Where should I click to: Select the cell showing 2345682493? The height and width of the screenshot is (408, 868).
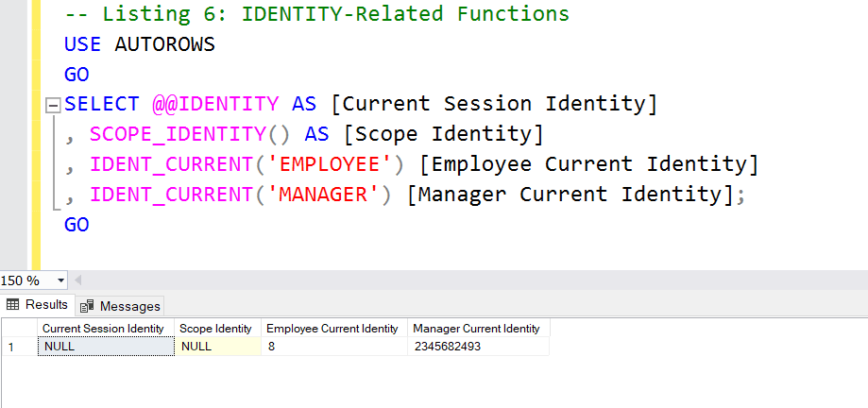click(477, 347)
